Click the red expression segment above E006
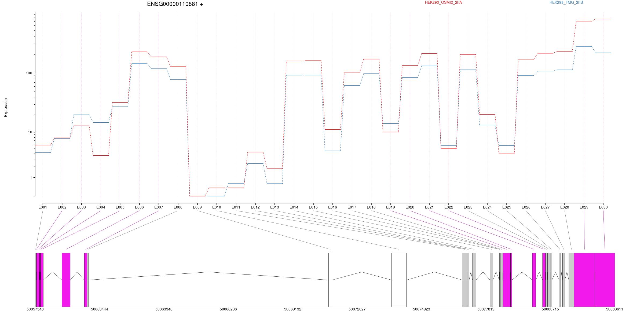The width and height of the screenshot is (644, 322). (139, 52)
